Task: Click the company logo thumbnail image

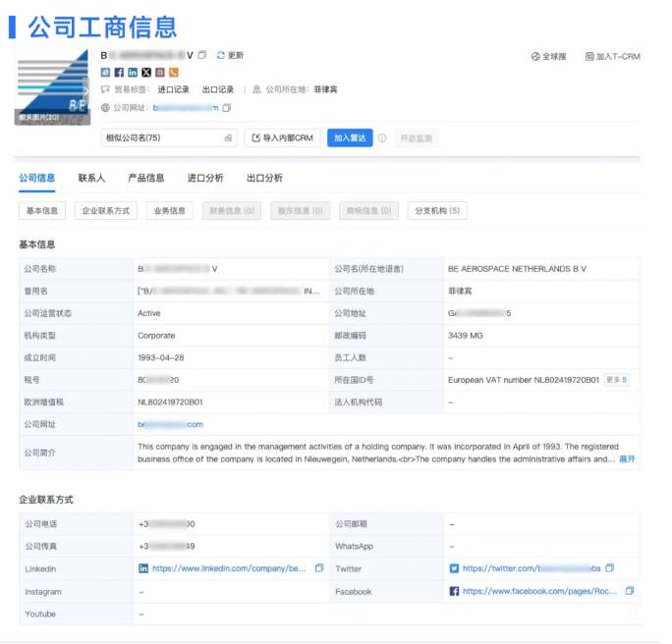Action: pos(52,86)
